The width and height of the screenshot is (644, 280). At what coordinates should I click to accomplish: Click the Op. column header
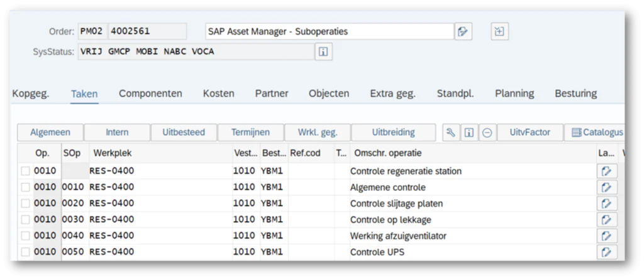(42, 153)
